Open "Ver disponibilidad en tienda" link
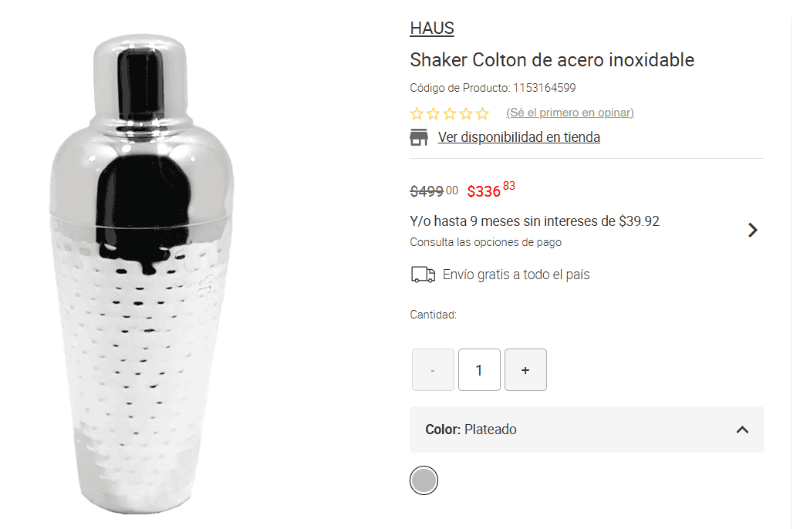This screenshot has width=800, height=529. (x=518, y=137)
